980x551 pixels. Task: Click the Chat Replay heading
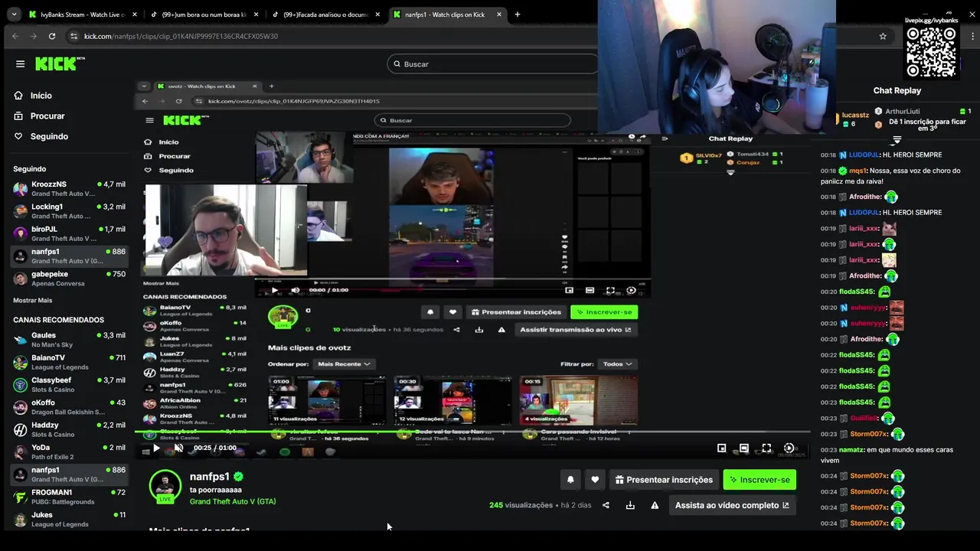(x=897, y=90)
